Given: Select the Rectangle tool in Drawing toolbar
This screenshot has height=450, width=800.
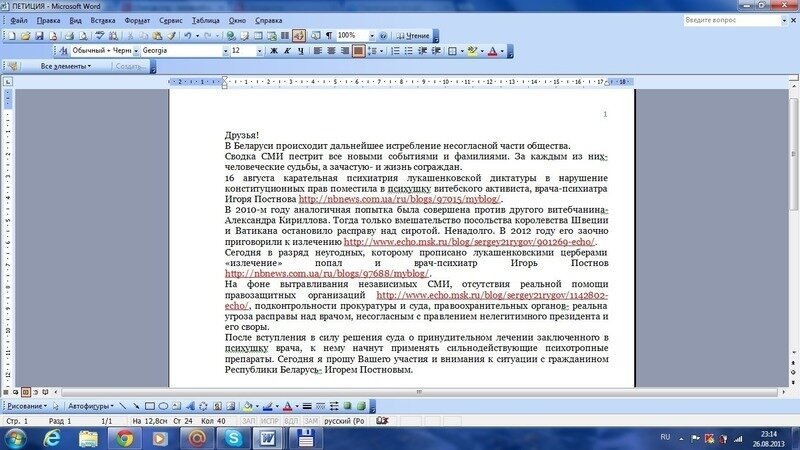Looking at the screenshot, I should click(x=149, y=406).
